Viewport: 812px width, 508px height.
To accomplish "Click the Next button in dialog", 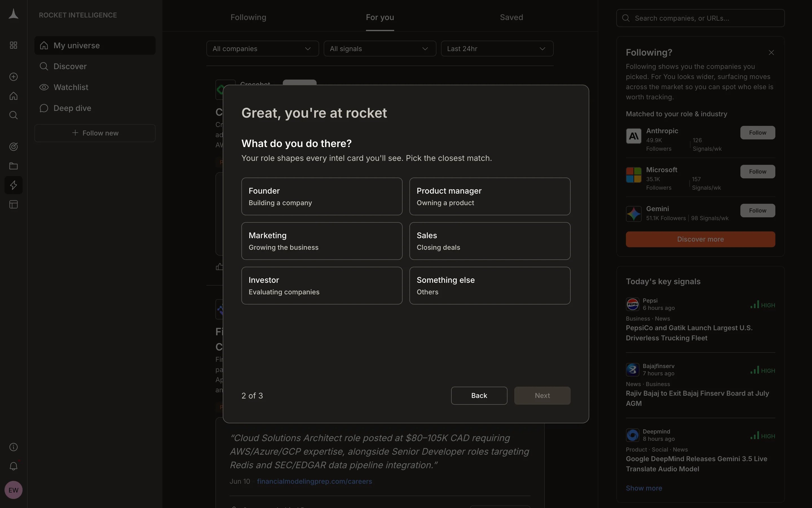I will coord(542,395).
